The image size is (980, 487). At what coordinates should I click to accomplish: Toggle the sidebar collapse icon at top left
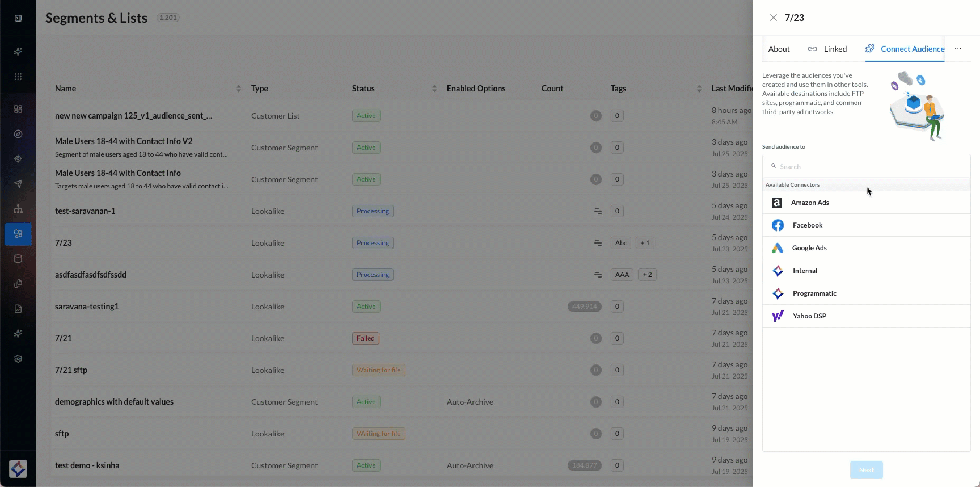18,18
